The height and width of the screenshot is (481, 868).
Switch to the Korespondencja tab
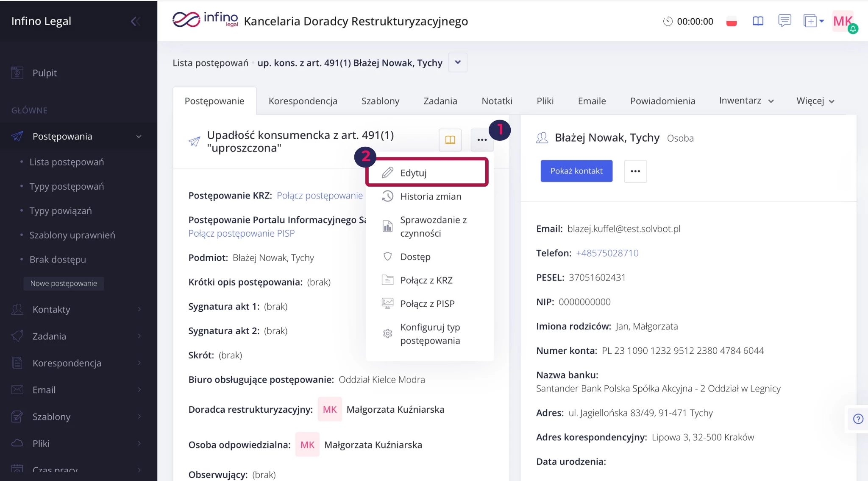tap(303, 101)
